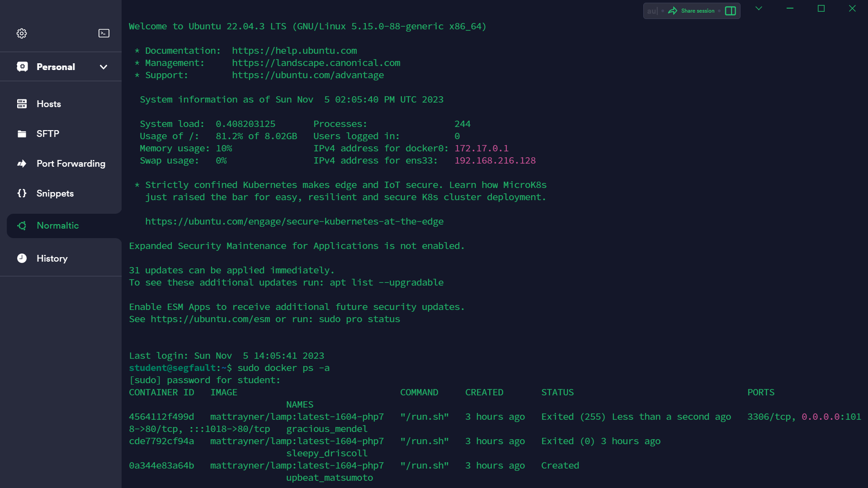Click the Snippets curly braces icon
This screenshot has width=868, height=488.
click(x=22, y=193)
